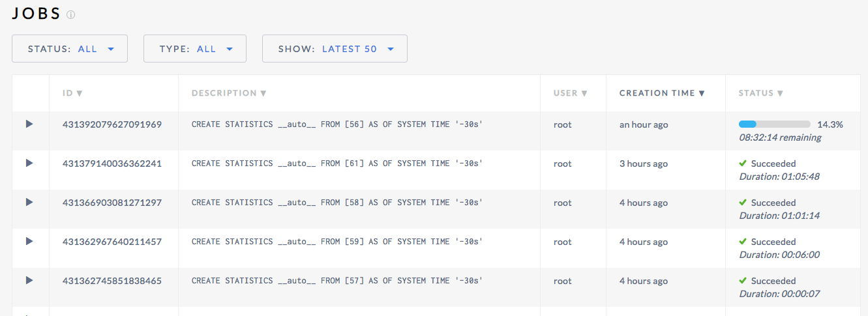Viewport: 868px width, 316px height.
Task: Sort table by Description column header
Action: [x=229, y=93]
